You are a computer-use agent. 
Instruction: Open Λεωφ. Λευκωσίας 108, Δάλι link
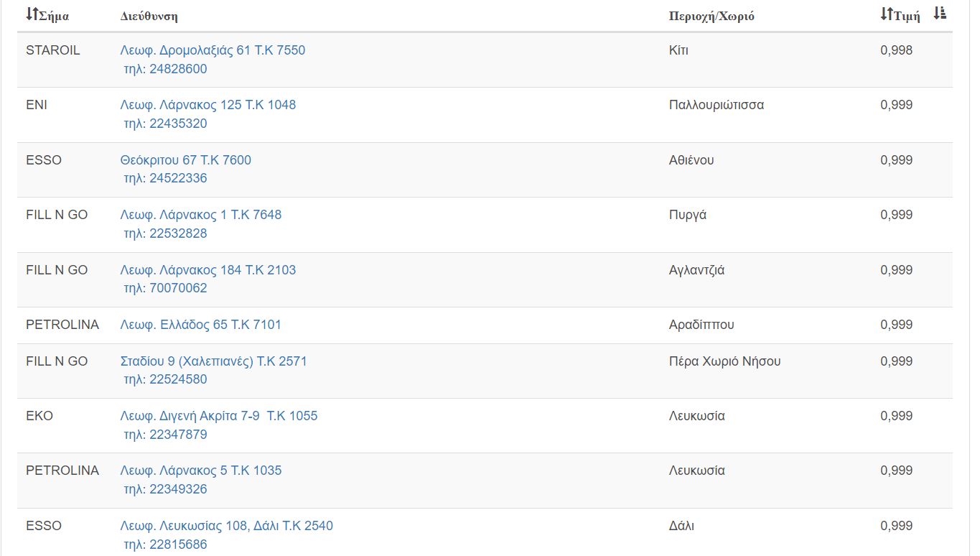click(227, 526)
